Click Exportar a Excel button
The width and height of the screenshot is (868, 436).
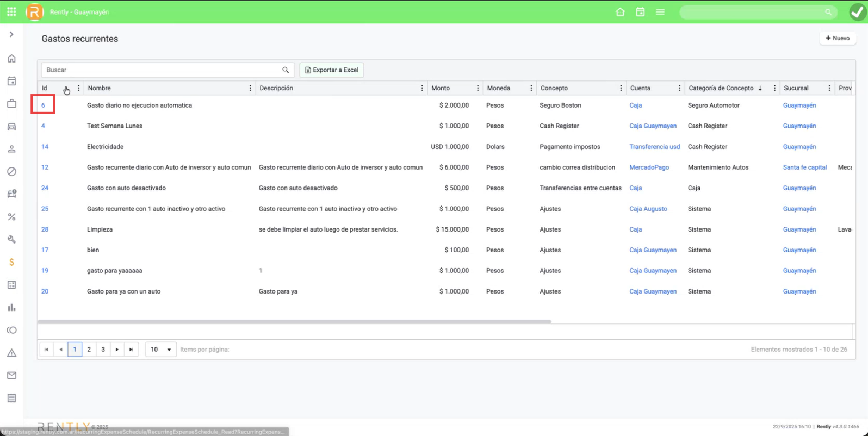pos(332,70)
